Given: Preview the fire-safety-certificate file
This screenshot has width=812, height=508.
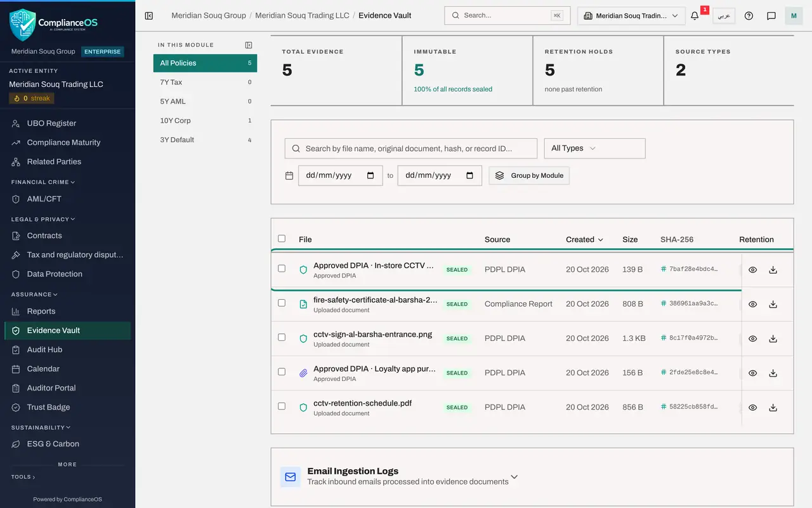Looking at the screenshot, I should click(752, 304).
